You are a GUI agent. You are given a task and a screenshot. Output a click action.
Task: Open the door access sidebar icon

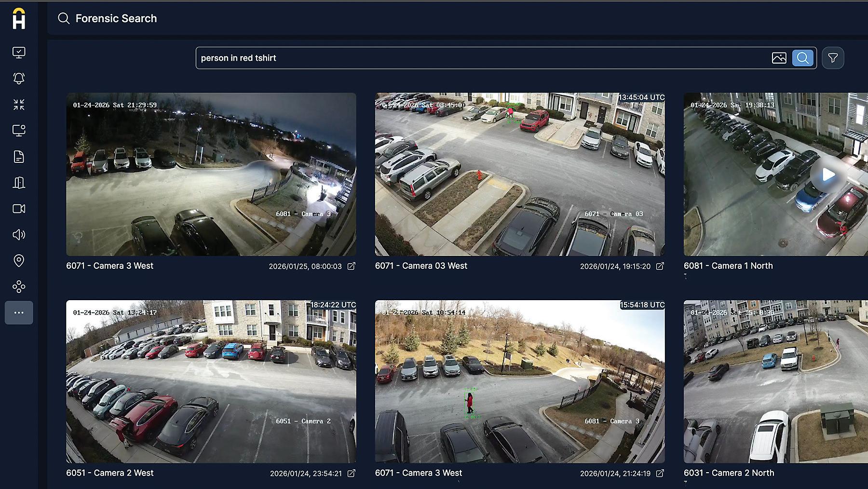pos(19,183)
